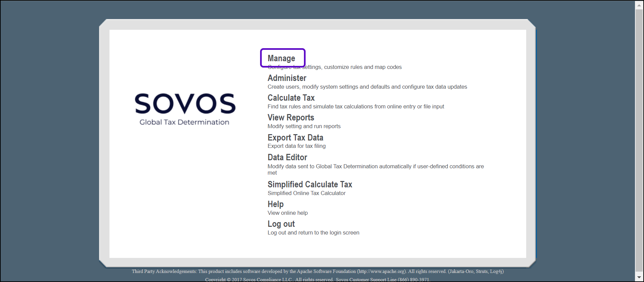
Task: Click the scrollbar up arrow
Action: pos(639,5)
